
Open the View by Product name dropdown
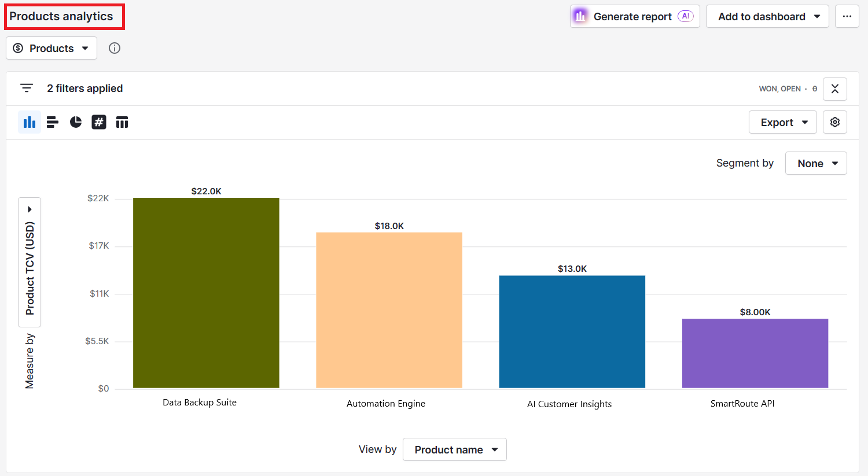click(x=455, y=449)
